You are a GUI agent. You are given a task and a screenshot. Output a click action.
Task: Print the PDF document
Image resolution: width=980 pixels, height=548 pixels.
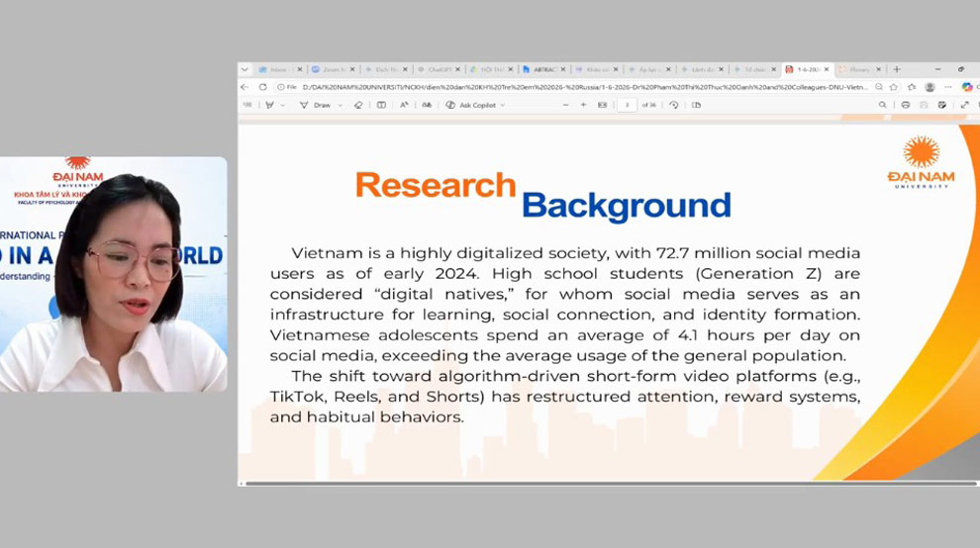coord(906,105)
